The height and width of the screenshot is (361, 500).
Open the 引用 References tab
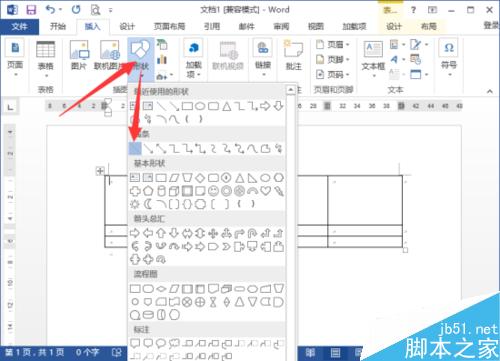pyautogui.click(x=212, y=26)
